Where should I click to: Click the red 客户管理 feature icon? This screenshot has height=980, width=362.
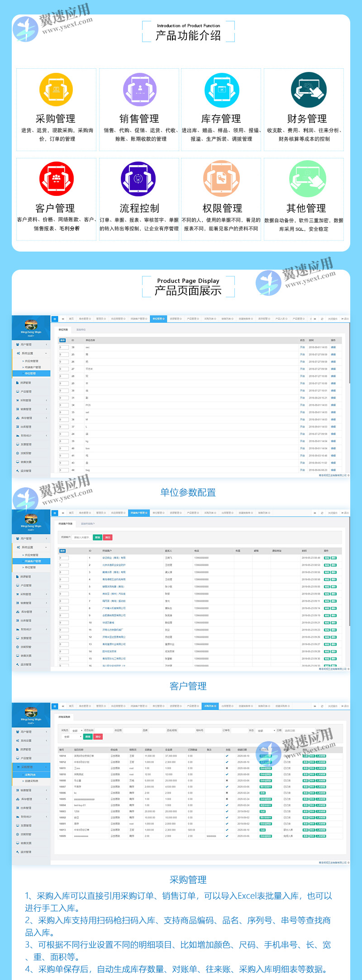[56, 179]
